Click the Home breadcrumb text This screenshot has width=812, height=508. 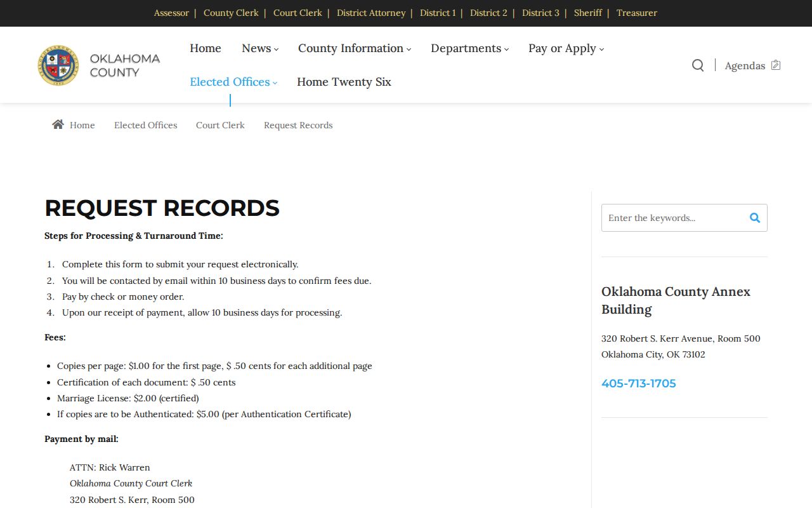pos(82,125)
